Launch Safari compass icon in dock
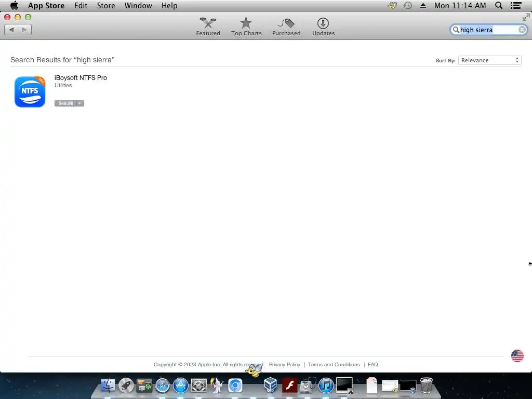 point(163,385)
